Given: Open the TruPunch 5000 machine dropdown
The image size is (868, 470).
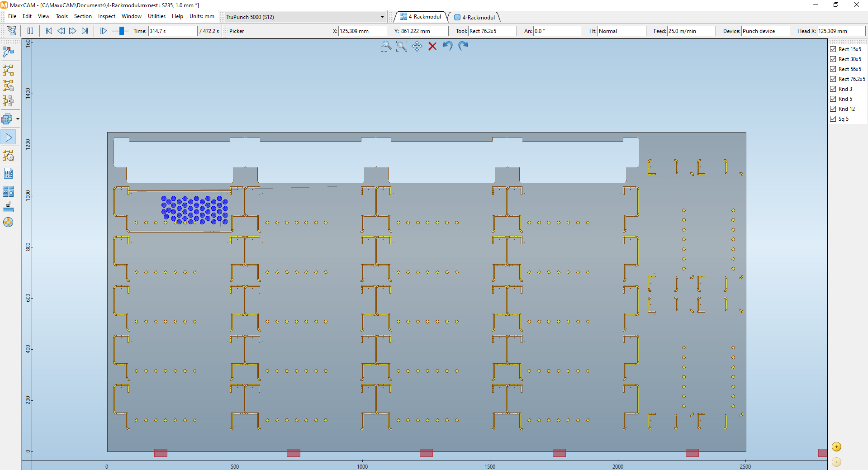Looking at the screenshot, I should [382, 17].
